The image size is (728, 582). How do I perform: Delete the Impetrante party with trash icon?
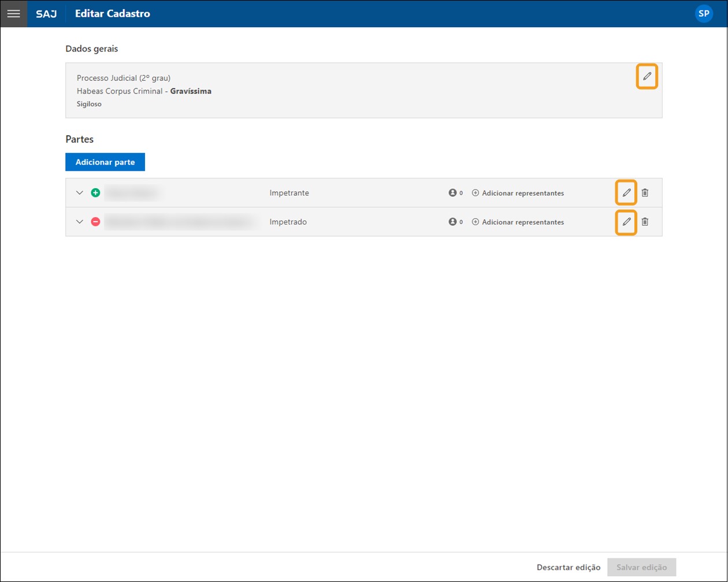(645, 193)
